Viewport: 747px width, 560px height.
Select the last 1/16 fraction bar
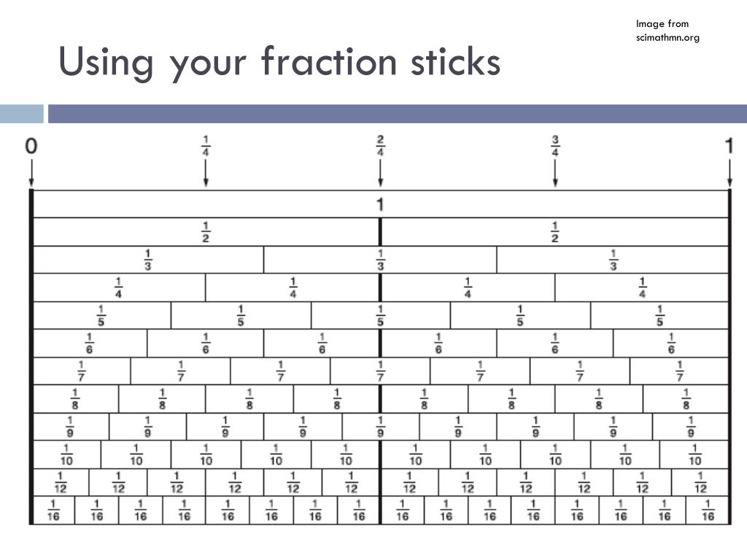tap(708, 510)
